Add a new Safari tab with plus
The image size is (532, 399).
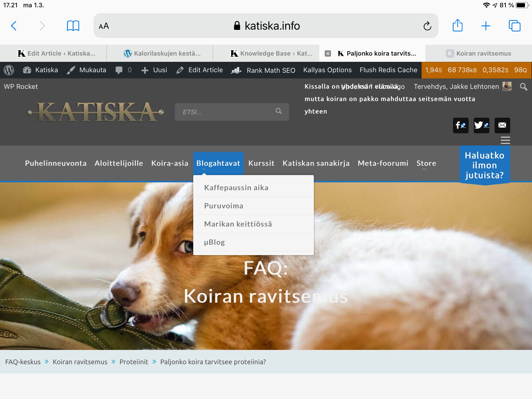click(x=486, y=26)
